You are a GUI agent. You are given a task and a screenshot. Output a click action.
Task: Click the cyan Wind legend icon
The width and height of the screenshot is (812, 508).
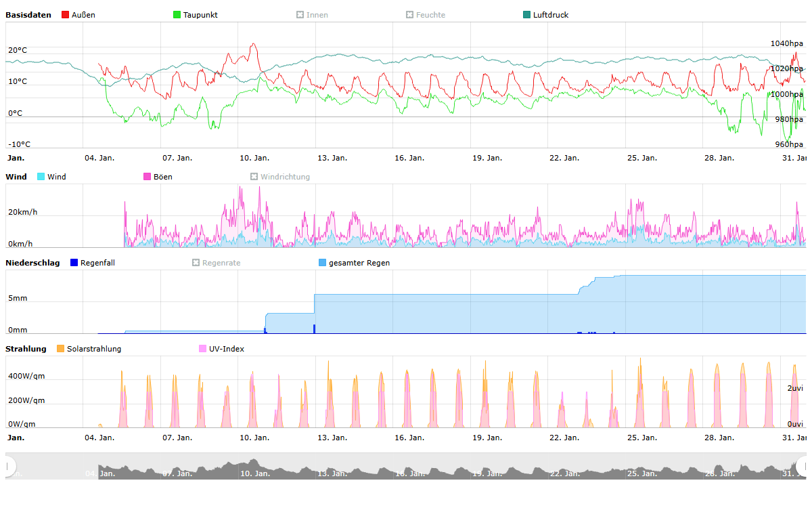[41, 177]
